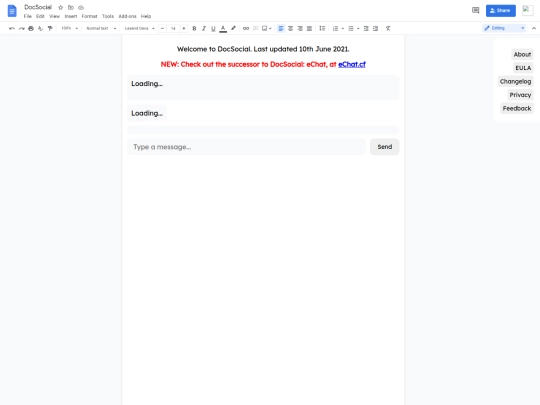Star the DocSocial document

pyautogui.click(x=61, y=7)
